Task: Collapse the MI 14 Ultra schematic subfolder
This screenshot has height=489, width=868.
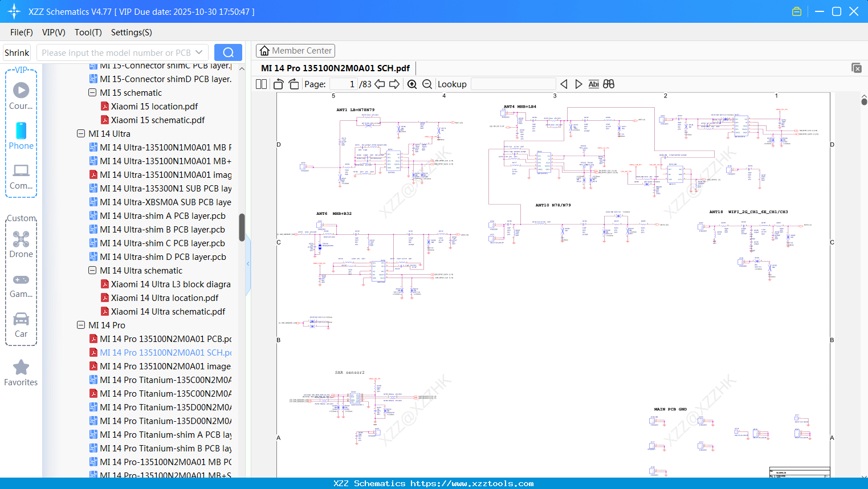Action: 92,271
